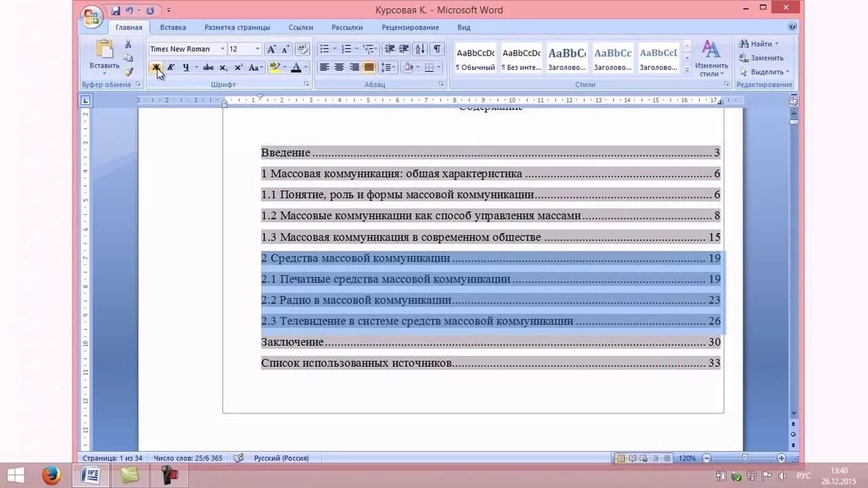Redo action in quick access toolbar
The image size is (868, 488).
150,11
